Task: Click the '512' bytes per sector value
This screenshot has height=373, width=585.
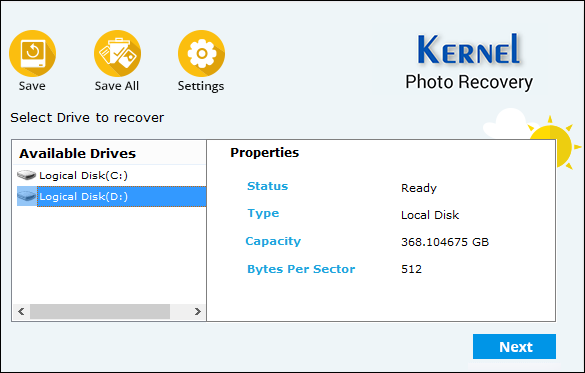Action: coord(411,269)
